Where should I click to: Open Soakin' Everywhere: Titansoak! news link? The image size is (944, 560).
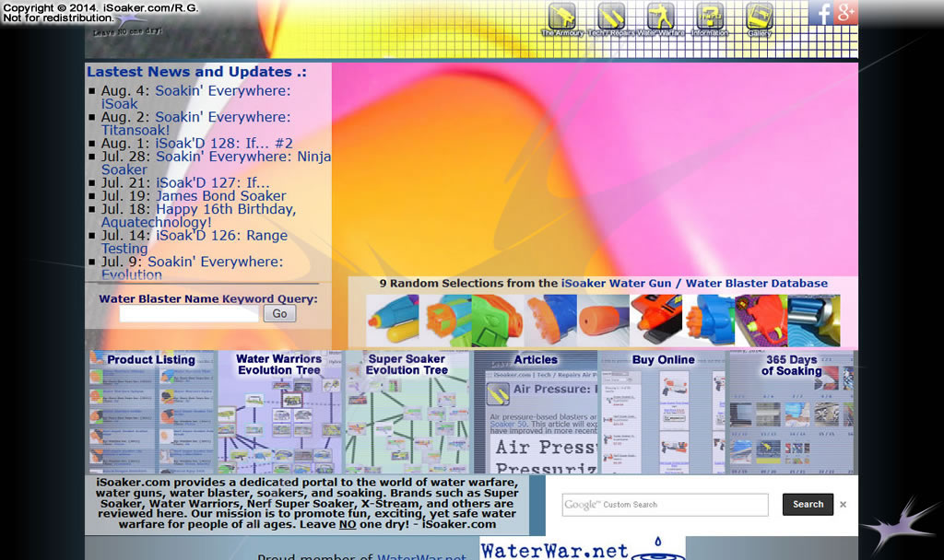coord(195,124)
